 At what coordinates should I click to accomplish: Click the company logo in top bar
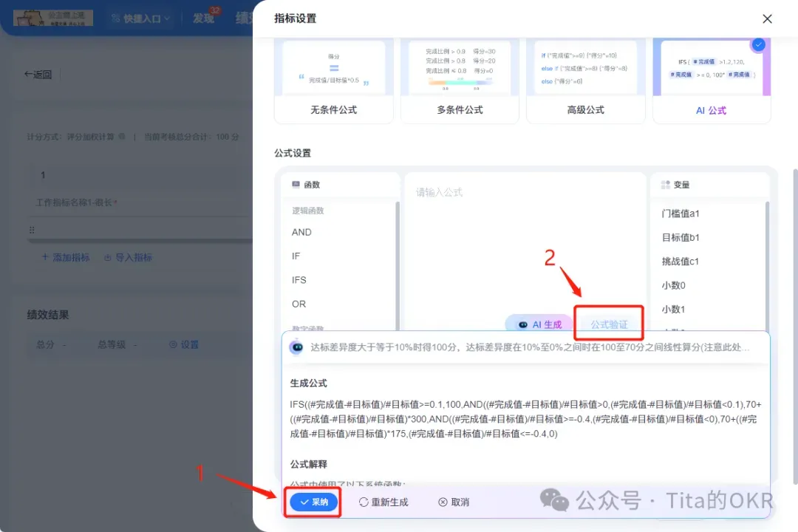coord(53,18)
